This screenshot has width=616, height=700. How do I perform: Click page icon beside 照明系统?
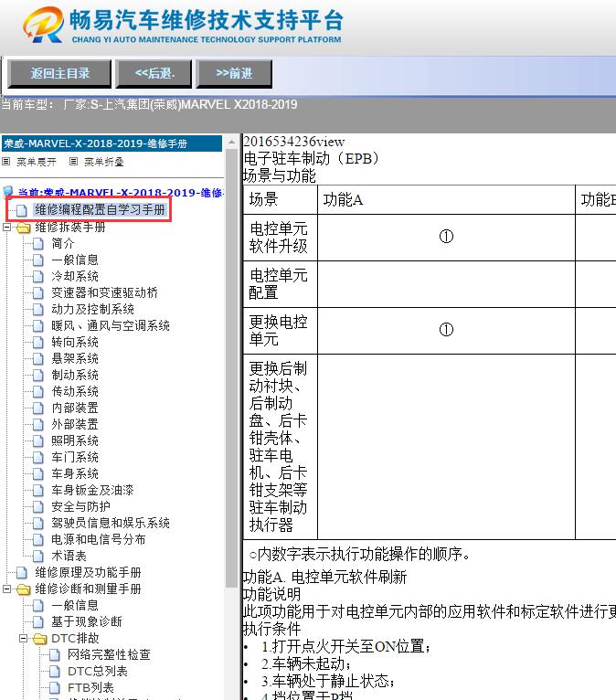tap(38, 441)
